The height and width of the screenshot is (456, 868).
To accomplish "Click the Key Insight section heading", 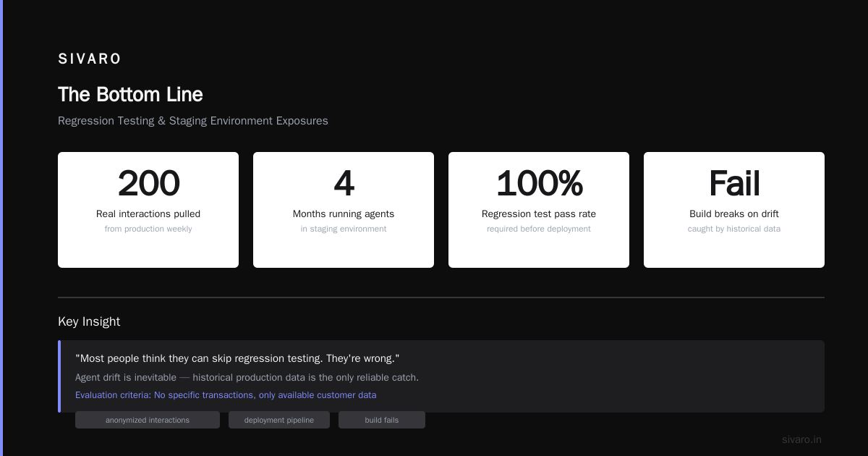I will click(x=89, y=321).
